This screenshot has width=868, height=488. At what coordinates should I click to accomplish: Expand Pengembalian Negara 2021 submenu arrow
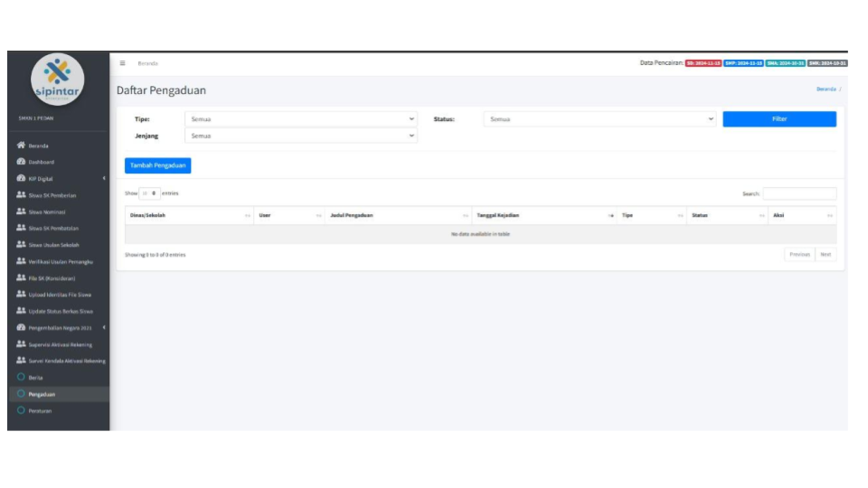tap(104, 327)
